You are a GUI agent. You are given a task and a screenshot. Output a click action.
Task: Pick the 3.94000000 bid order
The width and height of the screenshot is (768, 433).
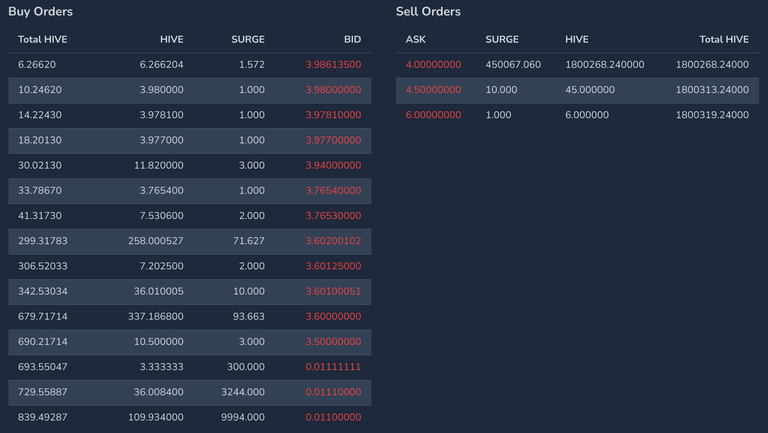pos(190,166)
